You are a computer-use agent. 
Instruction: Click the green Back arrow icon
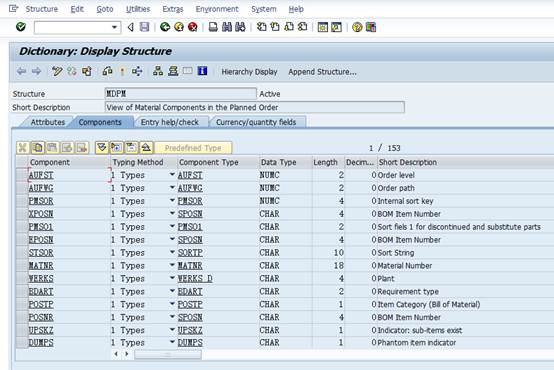(165, 27)
